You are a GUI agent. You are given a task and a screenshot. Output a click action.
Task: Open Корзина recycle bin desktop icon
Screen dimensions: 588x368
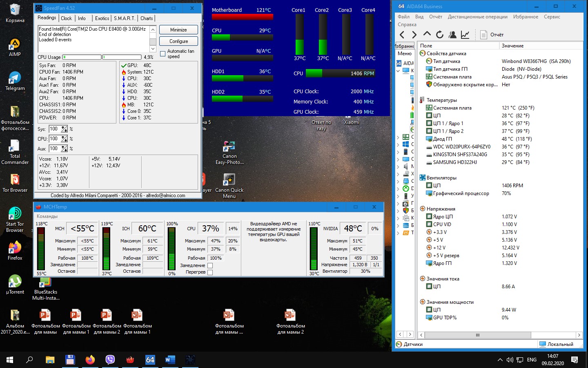click(15, 13)
